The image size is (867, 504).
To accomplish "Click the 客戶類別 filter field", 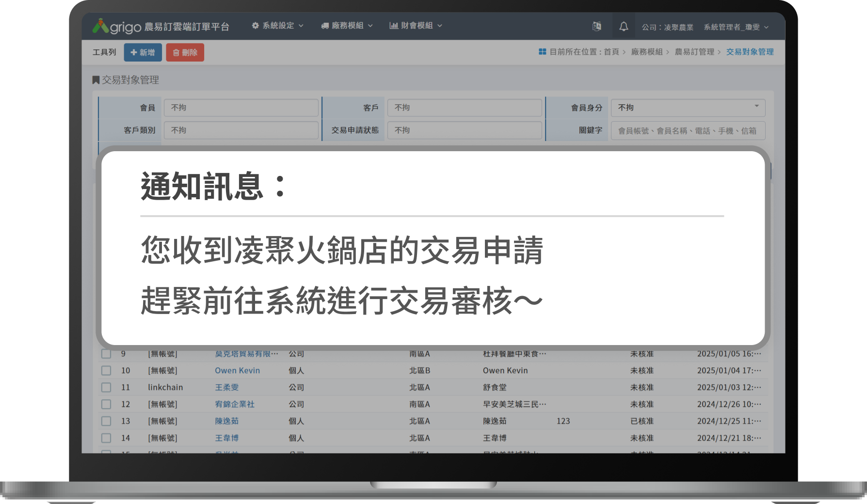I will tap(241, 130).
